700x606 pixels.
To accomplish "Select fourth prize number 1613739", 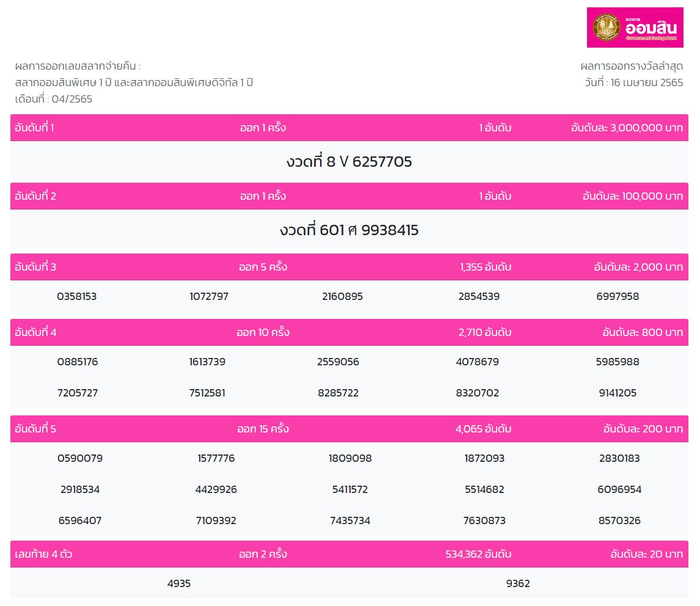I will click(x=207, y=362).
